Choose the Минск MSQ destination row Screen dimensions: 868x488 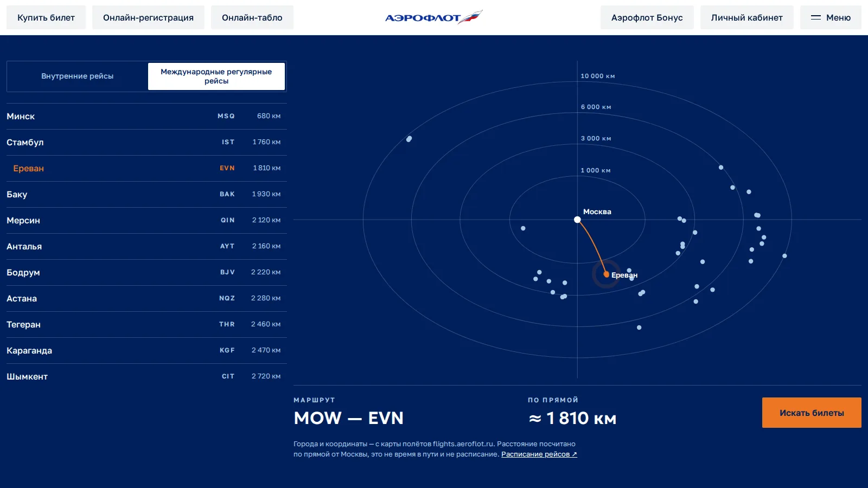click(146, 116)
